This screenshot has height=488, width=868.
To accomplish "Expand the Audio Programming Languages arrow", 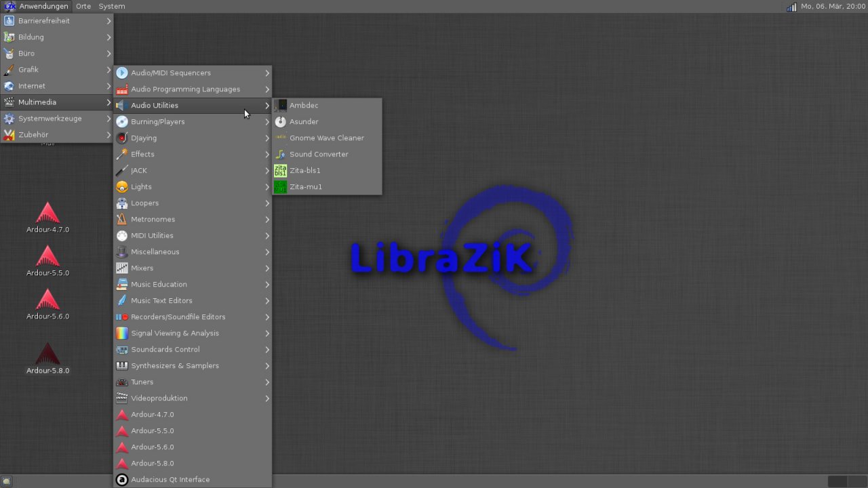I will [267, 89].
